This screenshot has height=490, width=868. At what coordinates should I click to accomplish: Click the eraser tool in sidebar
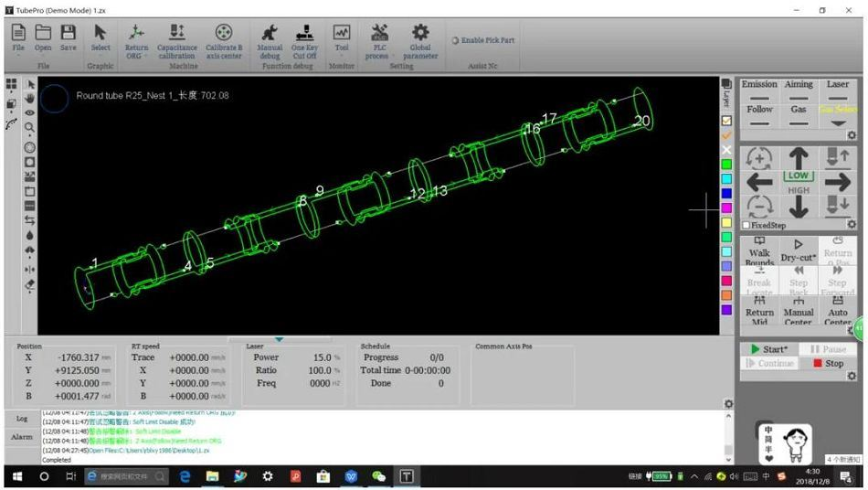coord(30,284)
